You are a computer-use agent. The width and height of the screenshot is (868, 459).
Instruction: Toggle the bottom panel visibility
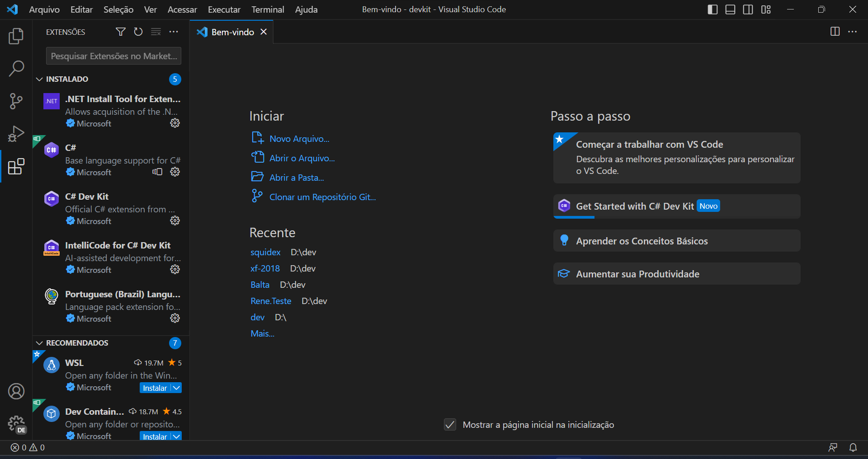pyautogui.click(x=730, y=9)
